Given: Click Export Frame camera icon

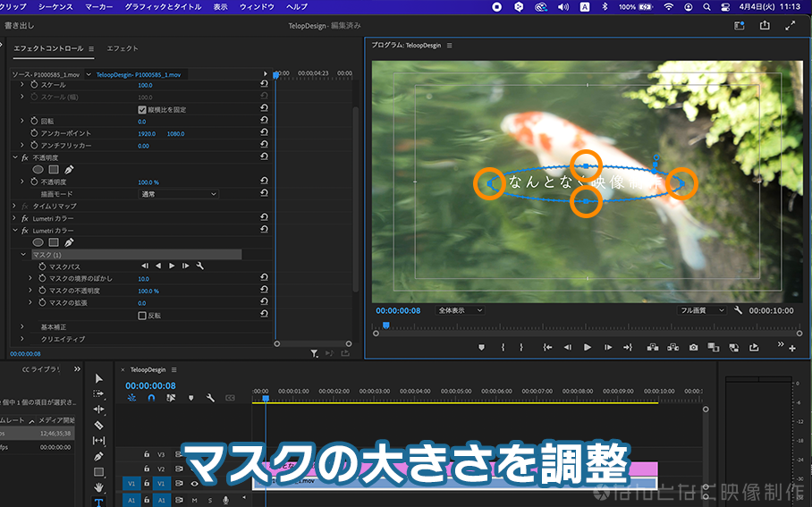Looking at the screenshot, I should [693, 348].
